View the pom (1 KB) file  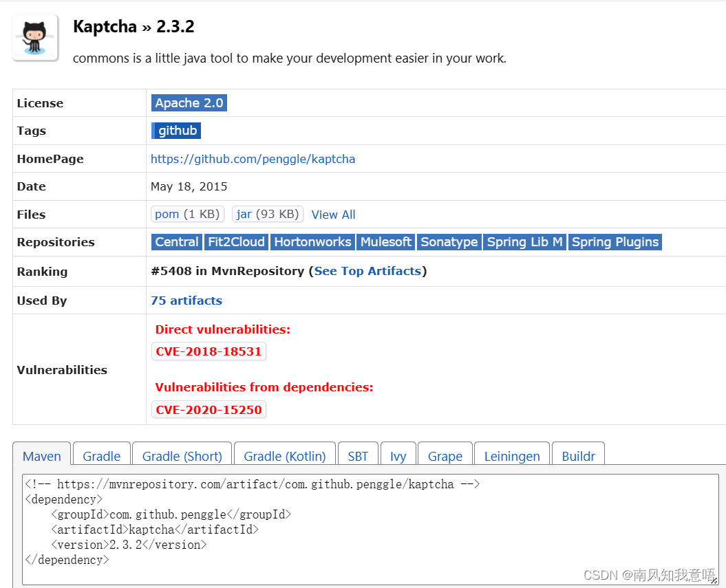click(187, 214)
